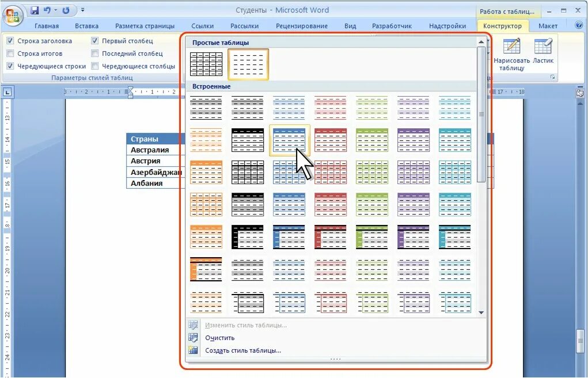Screen dimensions: 588x378
Task: Apply light red shading style in first built-in row
Action: point(331,108)
